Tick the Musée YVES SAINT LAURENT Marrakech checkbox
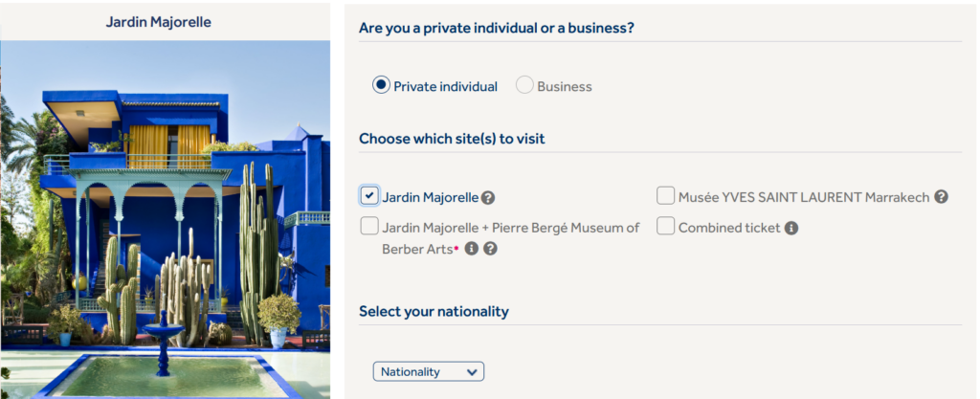 click(665, 196)
